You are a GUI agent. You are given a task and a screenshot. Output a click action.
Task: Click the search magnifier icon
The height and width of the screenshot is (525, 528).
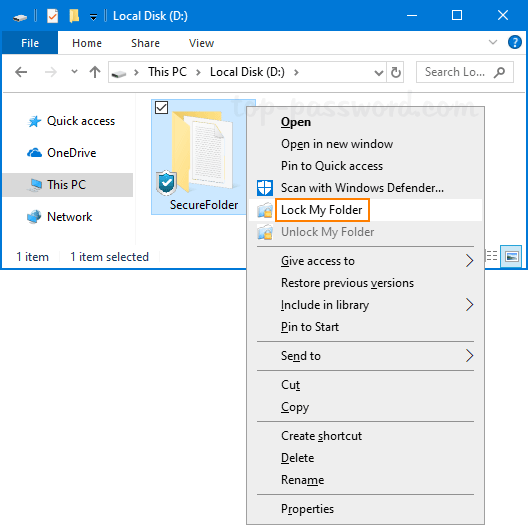[499, 72]
